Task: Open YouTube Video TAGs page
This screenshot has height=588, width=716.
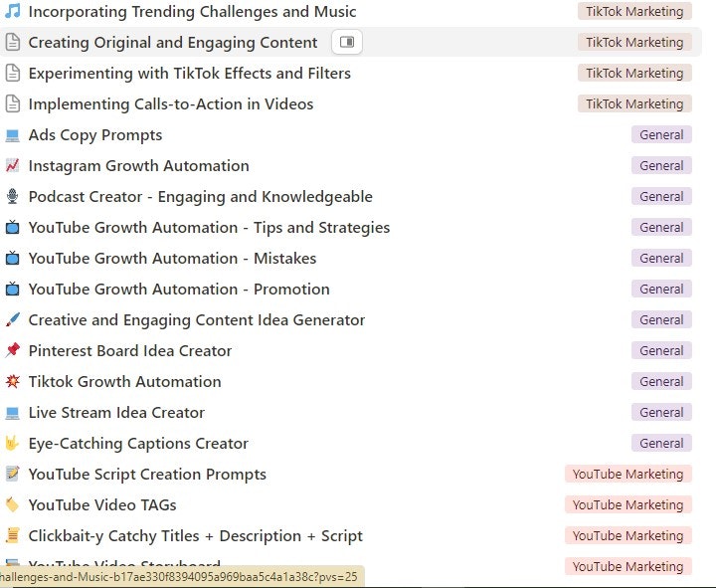Action: click(102, 504)
